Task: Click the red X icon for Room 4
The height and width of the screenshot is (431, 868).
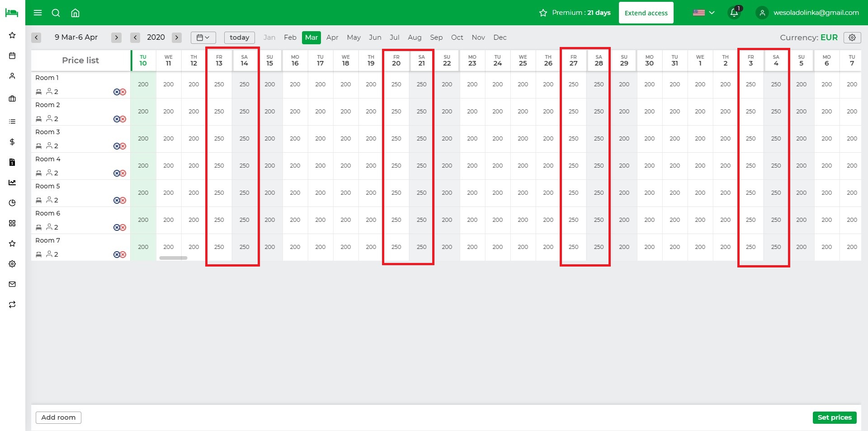Action: pyautogui.click(x=123, y=173)
